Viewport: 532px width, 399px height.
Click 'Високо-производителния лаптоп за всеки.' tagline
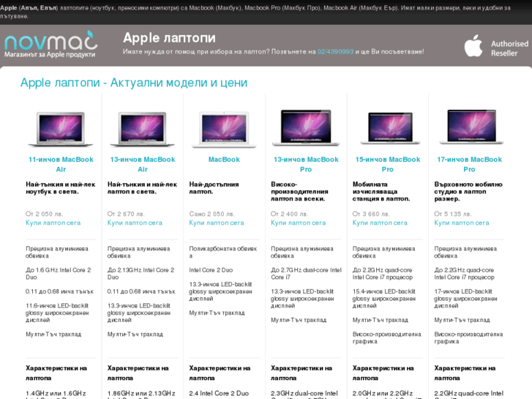(x=299, y=192)
